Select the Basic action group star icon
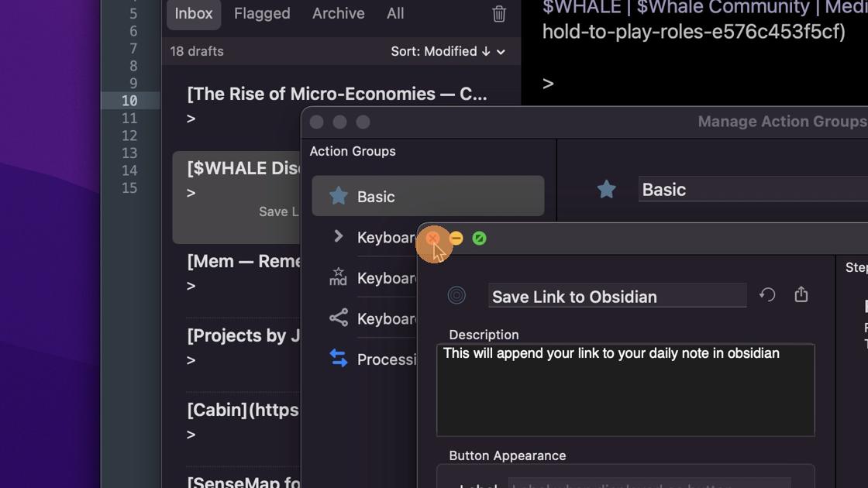Screen dimensions: 868x488 click(x=338, y=196)
